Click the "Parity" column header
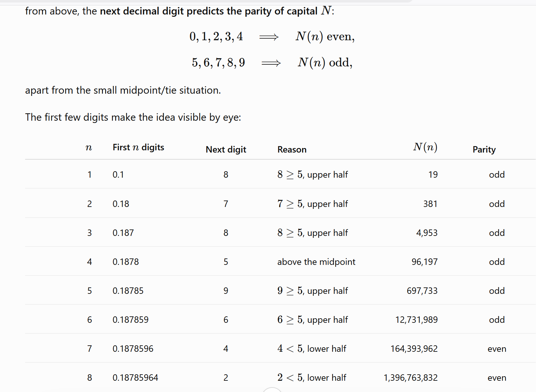Image resolution: width=536 pixels, height=392 pixels. [484, 149]
